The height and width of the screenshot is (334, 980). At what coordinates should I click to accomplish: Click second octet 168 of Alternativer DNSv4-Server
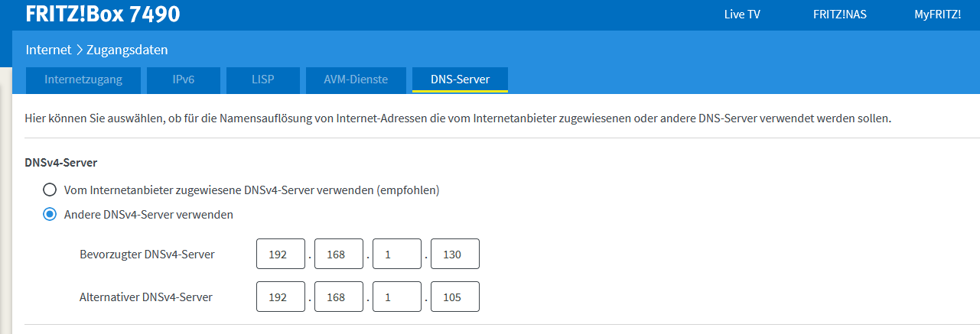pyautogui.click(x=339, y=297)
